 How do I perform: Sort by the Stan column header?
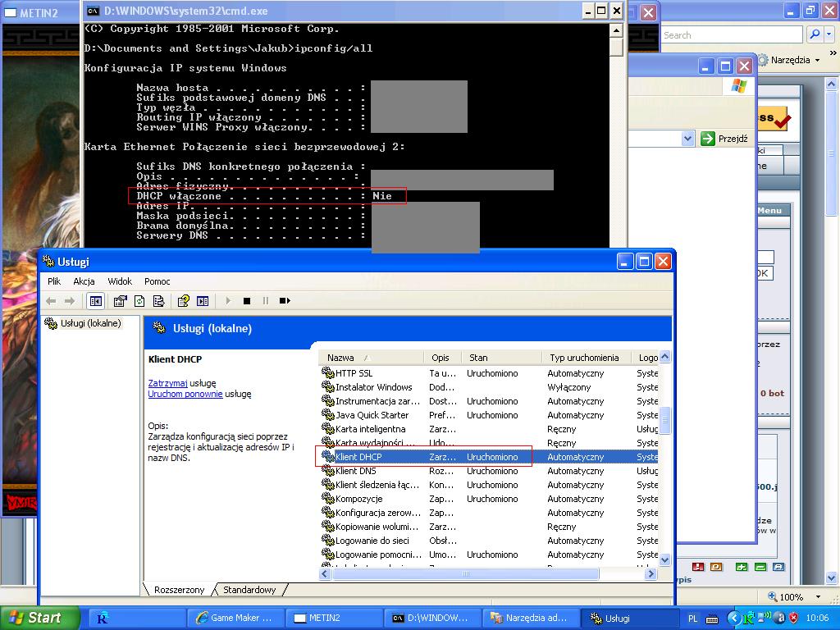501,358
